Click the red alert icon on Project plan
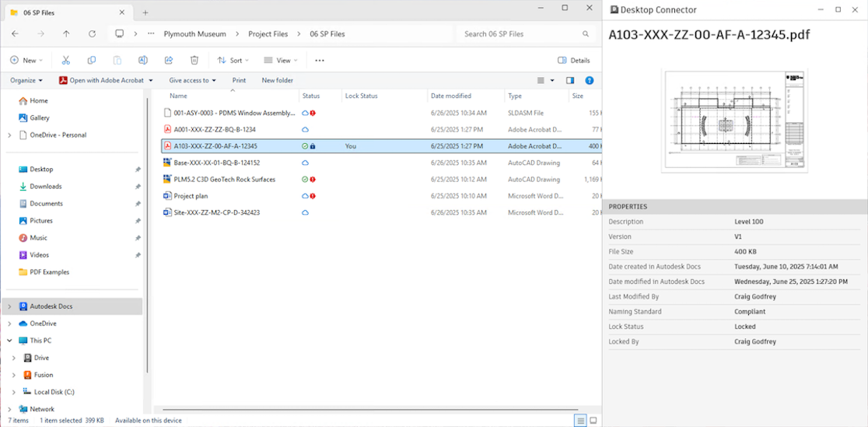 click(x=313, y=196)
